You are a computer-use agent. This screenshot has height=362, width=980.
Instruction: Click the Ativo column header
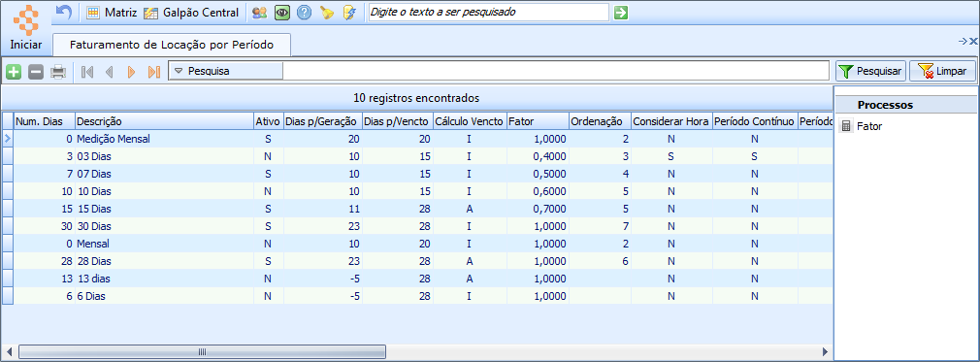[269, 121]
